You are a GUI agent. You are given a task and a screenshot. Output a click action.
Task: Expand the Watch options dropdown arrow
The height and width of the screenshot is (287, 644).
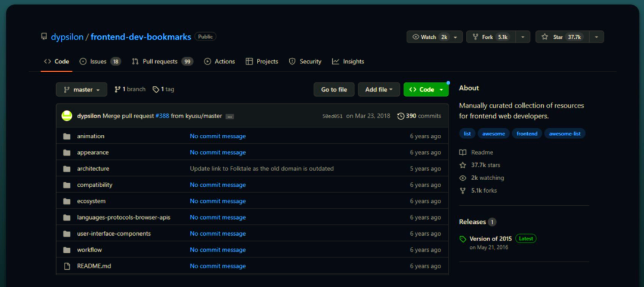click(x=456, y=37)
